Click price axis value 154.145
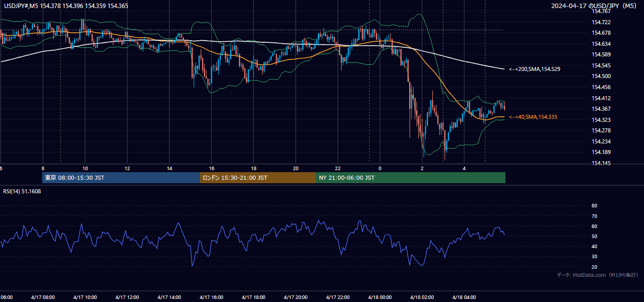 (x=601, y=163)
